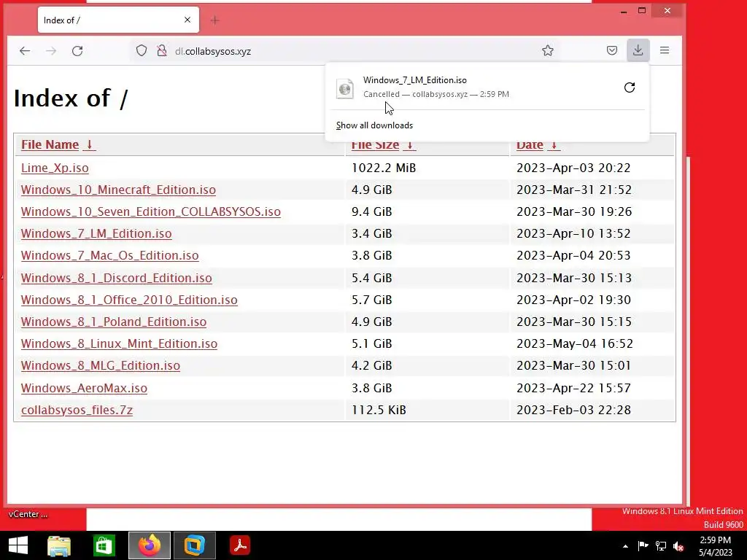
Task: Click Windows_8_1_Poland_Edition.iso link
Action: 113,322
